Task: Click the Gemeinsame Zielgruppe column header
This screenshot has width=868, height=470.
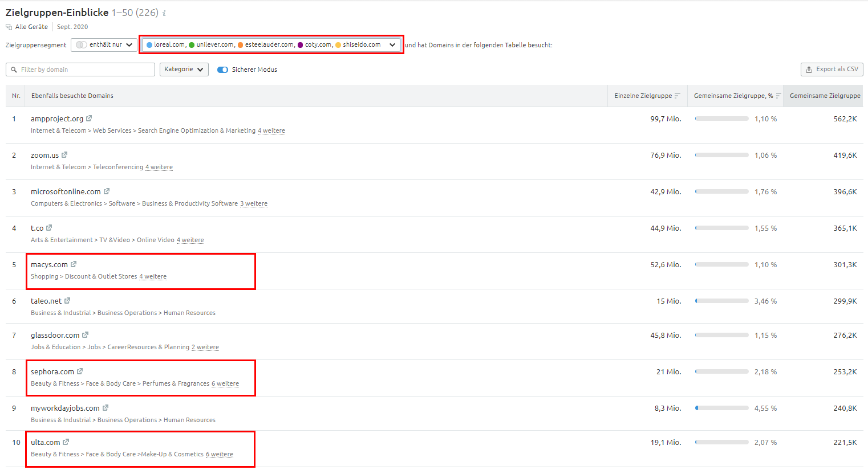Action: tap(825, 96)
